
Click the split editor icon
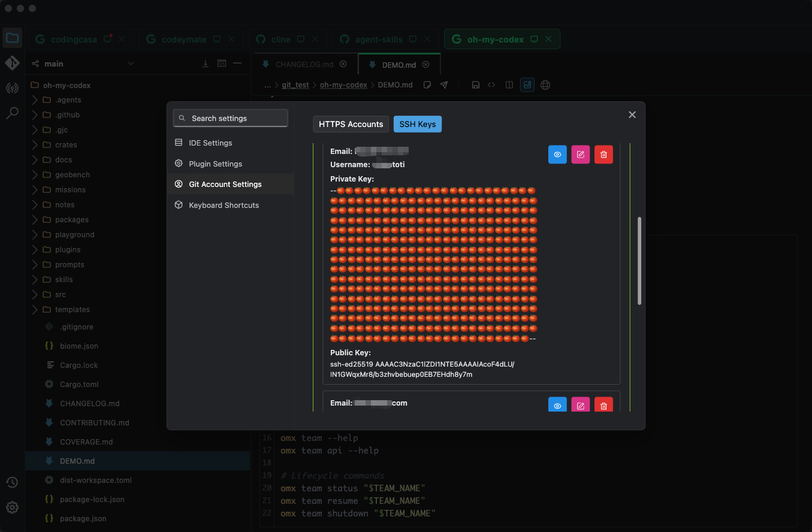(509, 85)
